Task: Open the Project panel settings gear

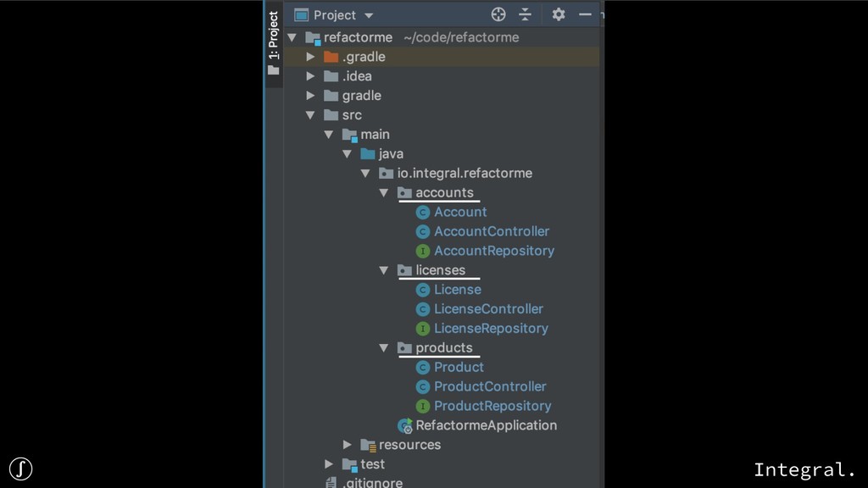Action: point(559,14)
